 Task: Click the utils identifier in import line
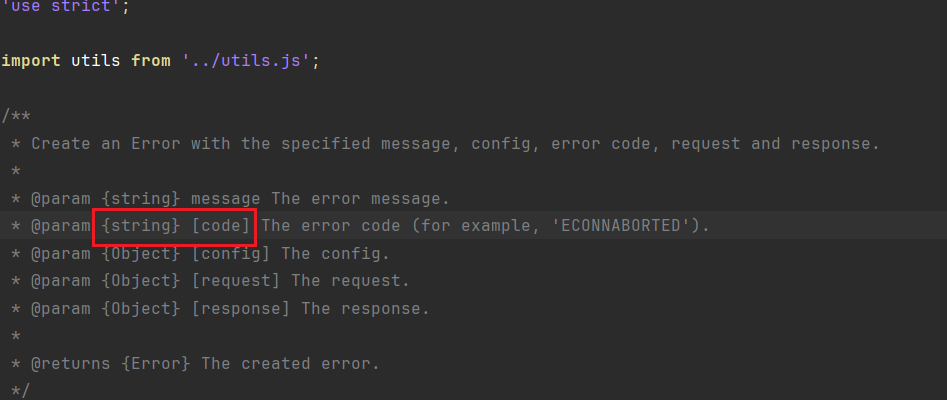(x=95, y=61)
